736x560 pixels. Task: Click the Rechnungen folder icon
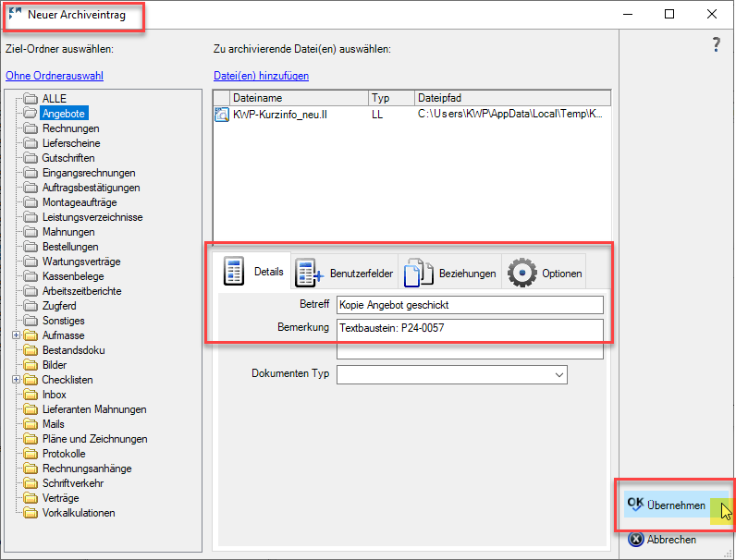tap(31, 128)
